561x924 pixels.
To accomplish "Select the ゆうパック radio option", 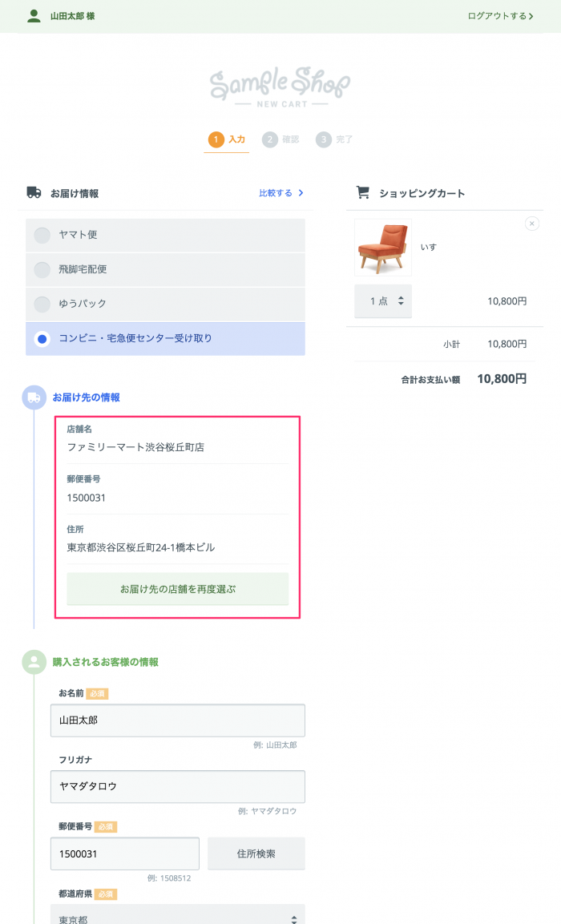I will tap(165, 304).
